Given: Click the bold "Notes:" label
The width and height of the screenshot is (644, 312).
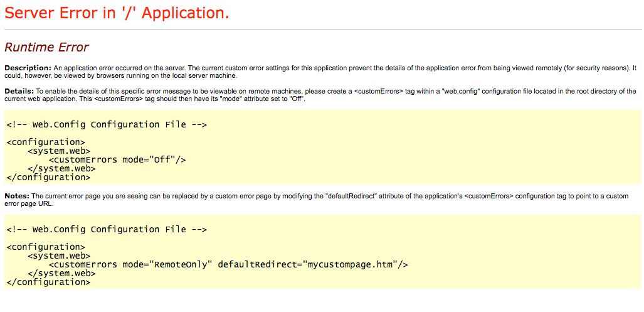Looking at the screenshot, I should [18, 196].
